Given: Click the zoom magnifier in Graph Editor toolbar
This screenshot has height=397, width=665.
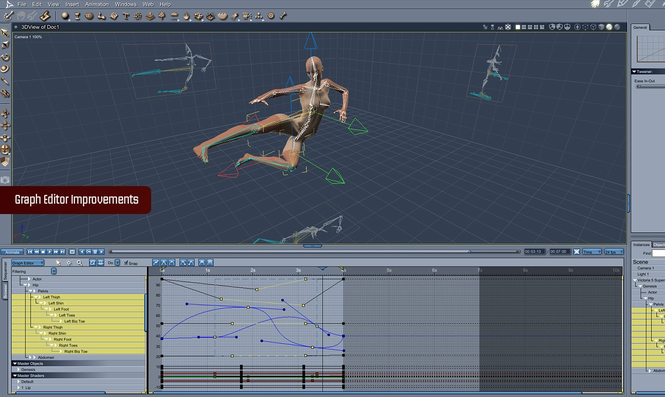Looking at the screenshot, I should tap(79, 263).
